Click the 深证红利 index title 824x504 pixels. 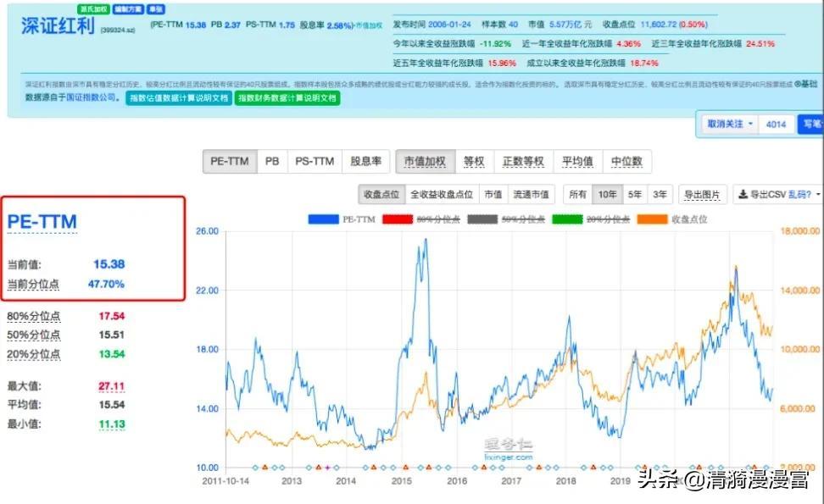[x=58, y=25]
